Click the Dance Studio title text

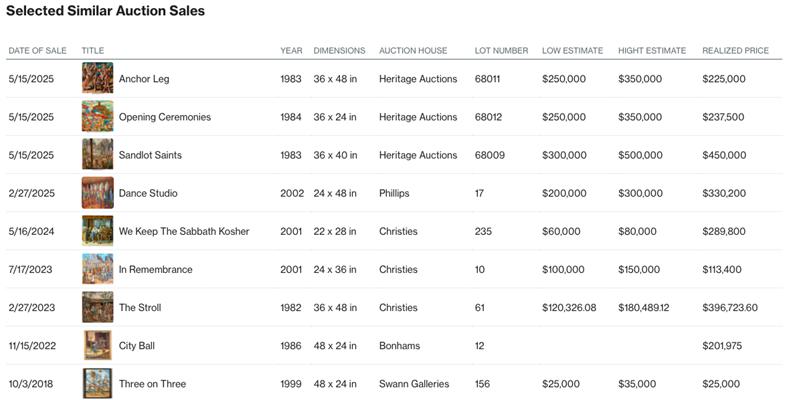point(148,193)
